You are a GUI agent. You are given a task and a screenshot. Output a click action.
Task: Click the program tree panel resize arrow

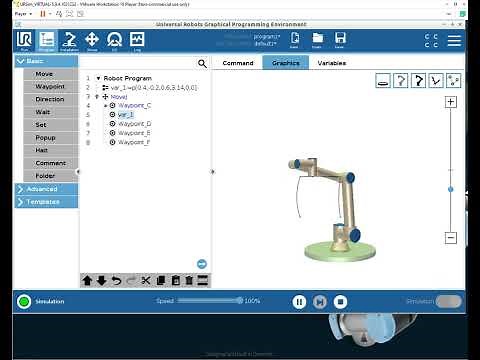213,172
